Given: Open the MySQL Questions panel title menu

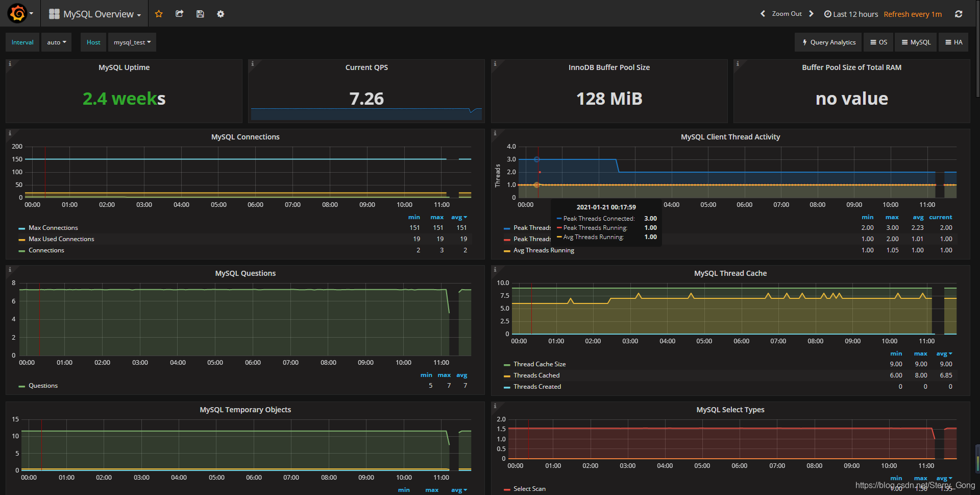Looking at the screenshot, I should (x=245, y=273).
